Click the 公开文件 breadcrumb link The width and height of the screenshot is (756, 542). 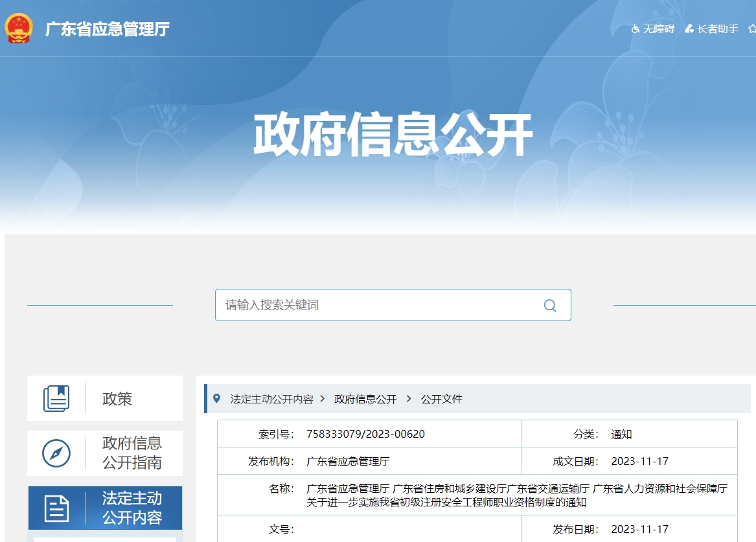coord(443,400)
